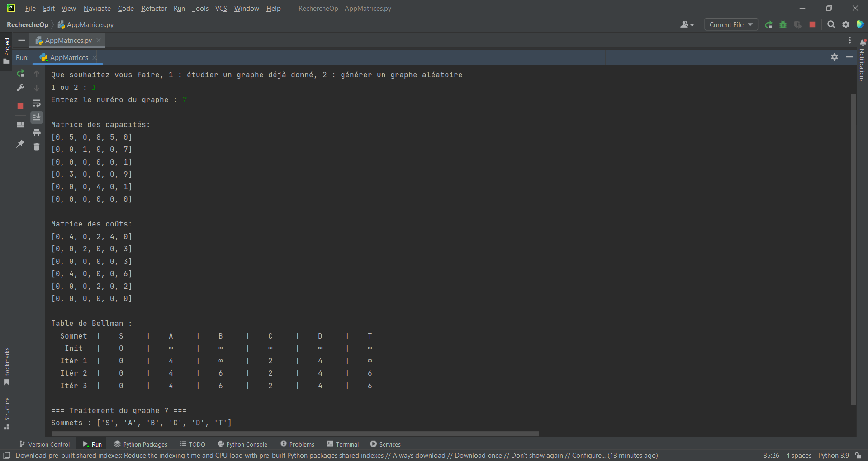This screenshot has width=868, height=461.
Task: Select the AppMatrices run tab
Action: (69, 57)
